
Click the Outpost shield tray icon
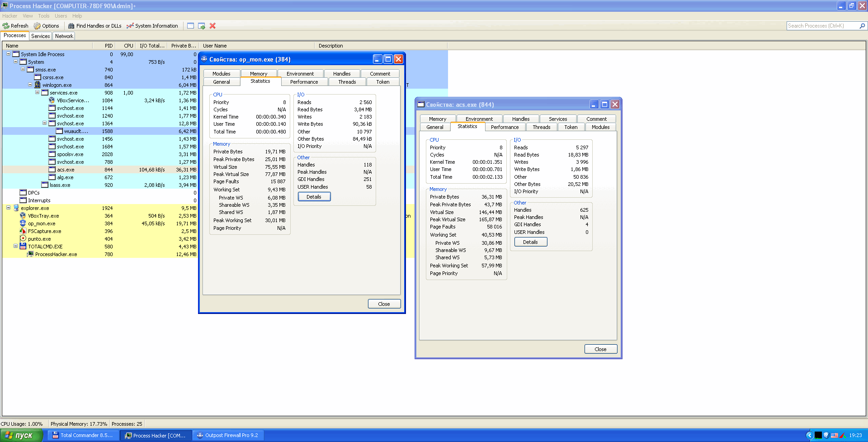[x=826, y=435]
